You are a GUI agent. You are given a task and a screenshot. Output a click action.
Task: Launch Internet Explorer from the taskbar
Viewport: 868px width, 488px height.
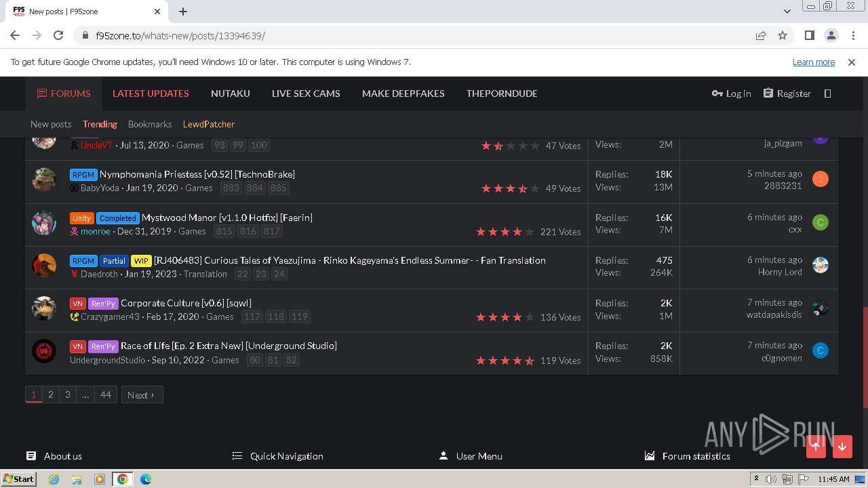tap(54, 479)
